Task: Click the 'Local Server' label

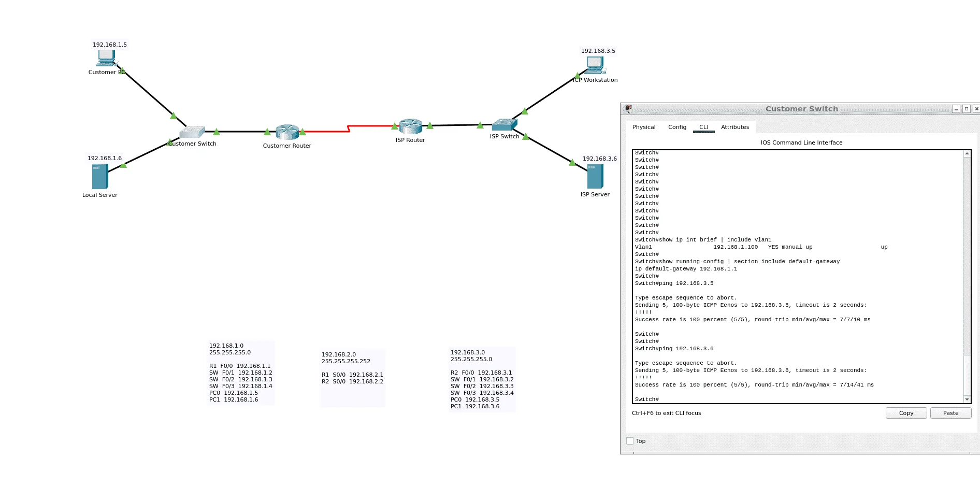Action: (x=100, y=195)
